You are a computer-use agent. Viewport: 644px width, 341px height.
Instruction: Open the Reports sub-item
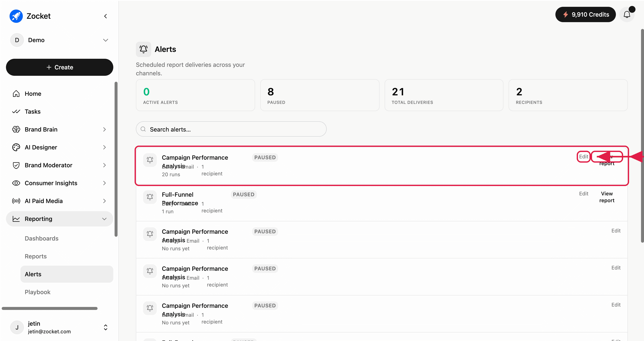(36, 256)
